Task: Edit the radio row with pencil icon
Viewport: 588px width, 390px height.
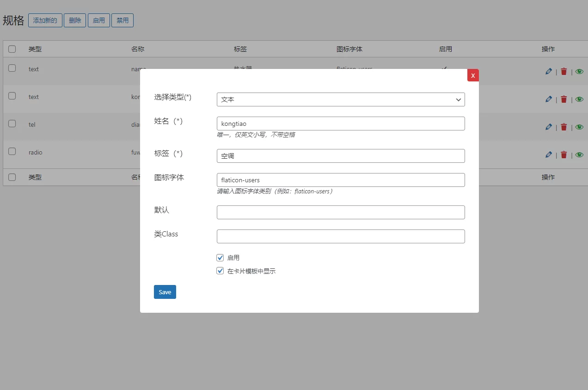Action: [x=549, y=155]
